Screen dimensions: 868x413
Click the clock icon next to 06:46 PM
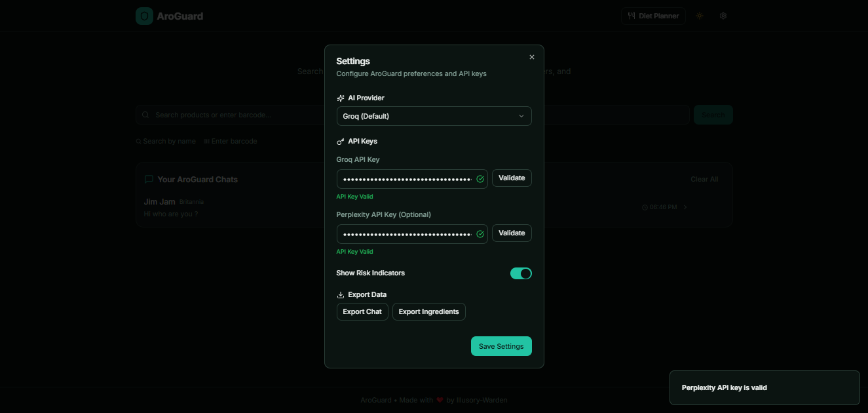[x=644, y=206]
